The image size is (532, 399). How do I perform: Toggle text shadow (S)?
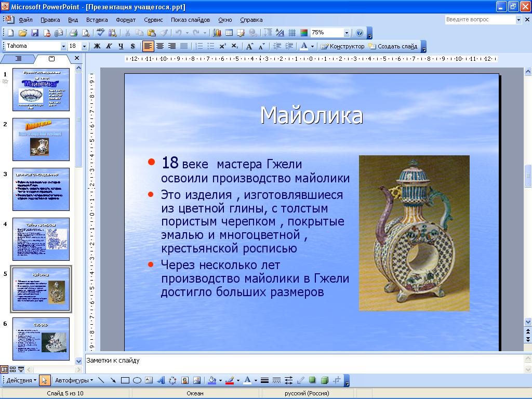pos(132,46)
